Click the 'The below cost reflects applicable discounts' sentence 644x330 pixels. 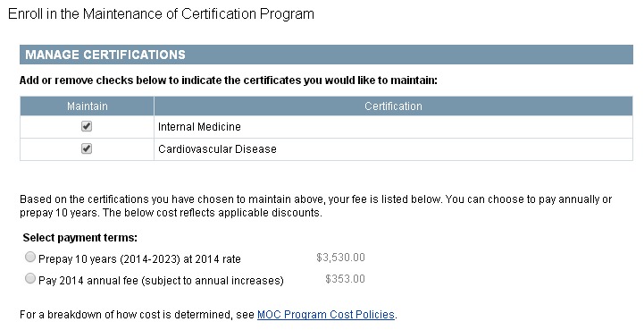[x=212, y=213]
